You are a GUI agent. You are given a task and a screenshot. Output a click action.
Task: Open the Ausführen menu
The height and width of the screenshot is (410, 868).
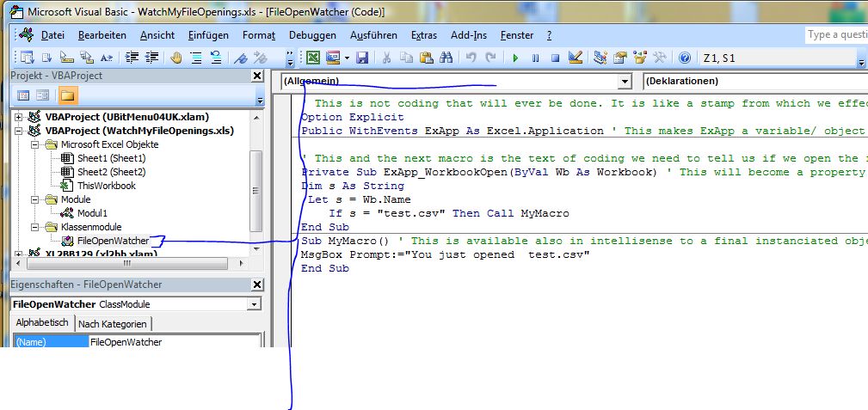point(373,35)
